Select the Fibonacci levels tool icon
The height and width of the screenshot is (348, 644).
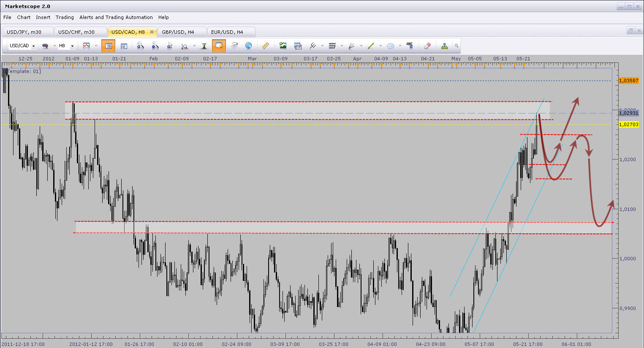332,46
